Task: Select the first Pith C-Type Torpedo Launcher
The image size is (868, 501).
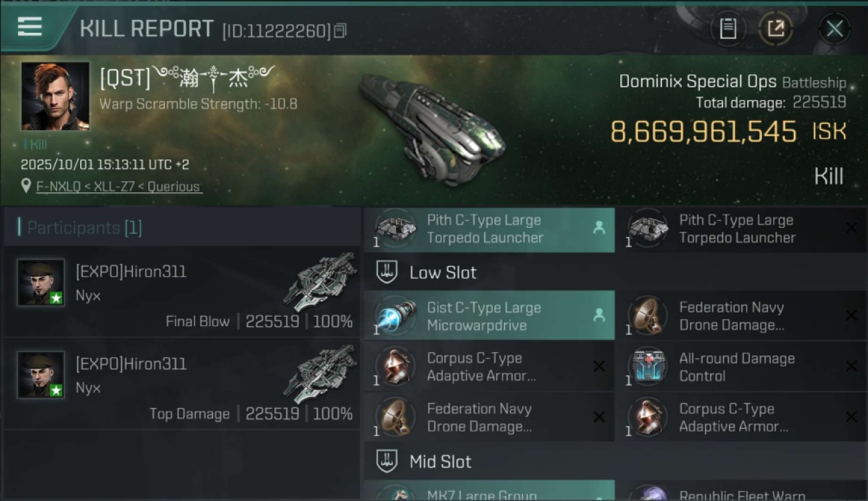Action: coord(489,228)
